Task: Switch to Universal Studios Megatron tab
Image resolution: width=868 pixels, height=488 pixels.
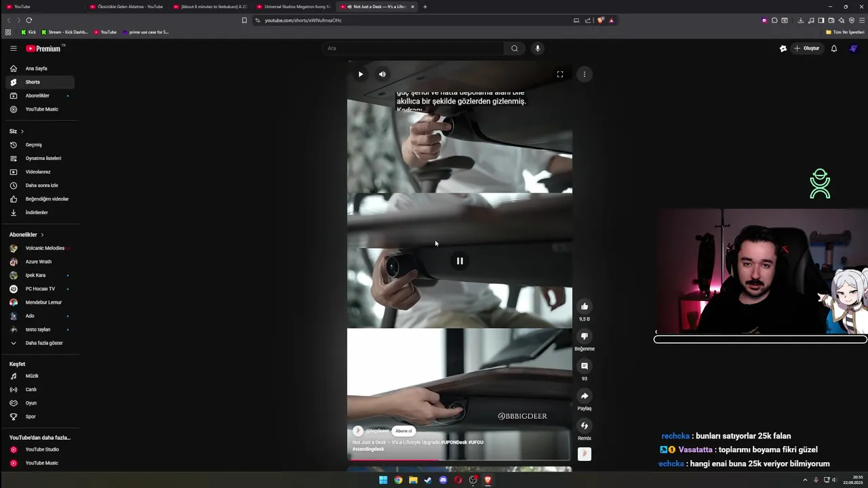Action: (x=293, y=7)
